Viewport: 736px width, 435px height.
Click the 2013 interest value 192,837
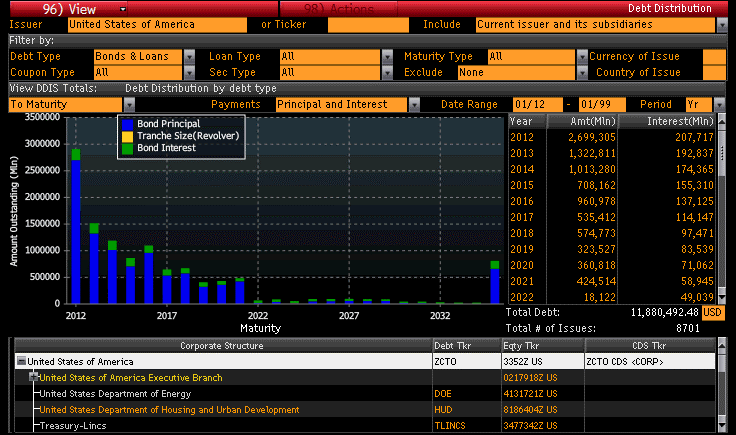pyautogui.click(x=694, y=153)
